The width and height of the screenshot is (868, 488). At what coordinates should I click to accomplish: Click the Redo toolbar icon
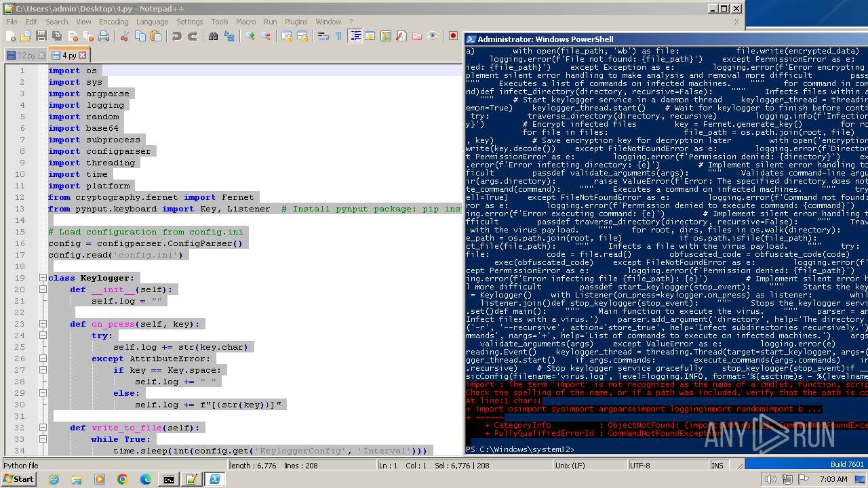[x=193, y=36]
